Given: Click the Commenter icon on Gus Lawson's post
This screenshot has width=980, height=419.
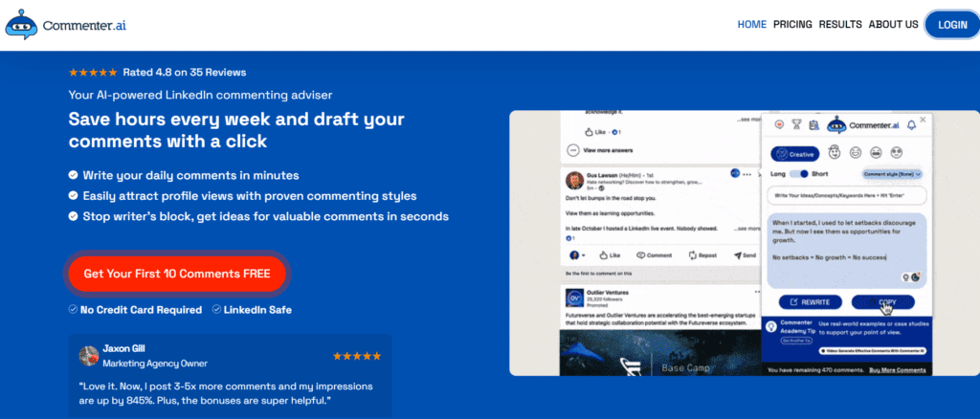Looking at the screenshot, I should (734, 173).
